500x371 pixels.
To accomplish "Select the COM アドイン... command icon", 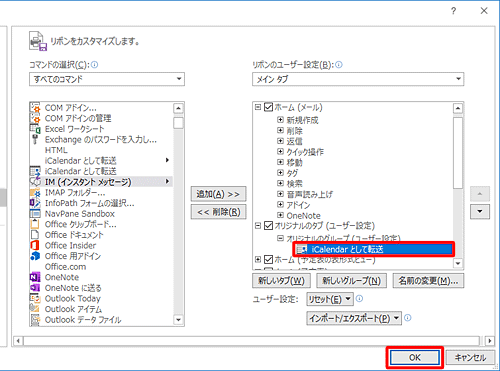I will pos(35,108).
